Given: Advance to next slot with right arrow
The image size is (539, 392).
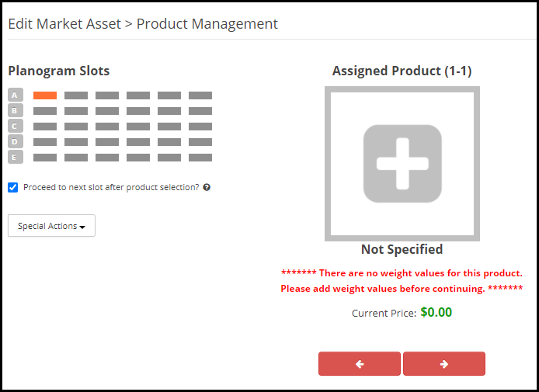Looking at the screenshot, I should (444, 363).
